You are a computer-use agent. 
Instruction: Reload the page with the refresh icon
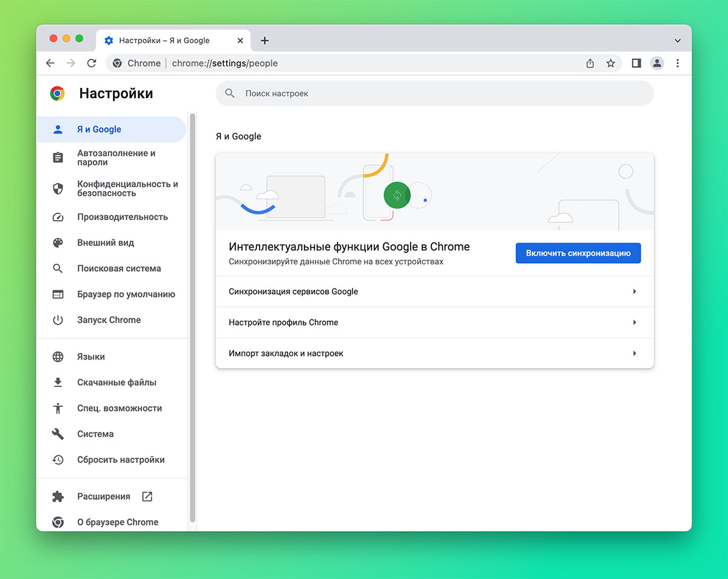[x=92, y=63]
